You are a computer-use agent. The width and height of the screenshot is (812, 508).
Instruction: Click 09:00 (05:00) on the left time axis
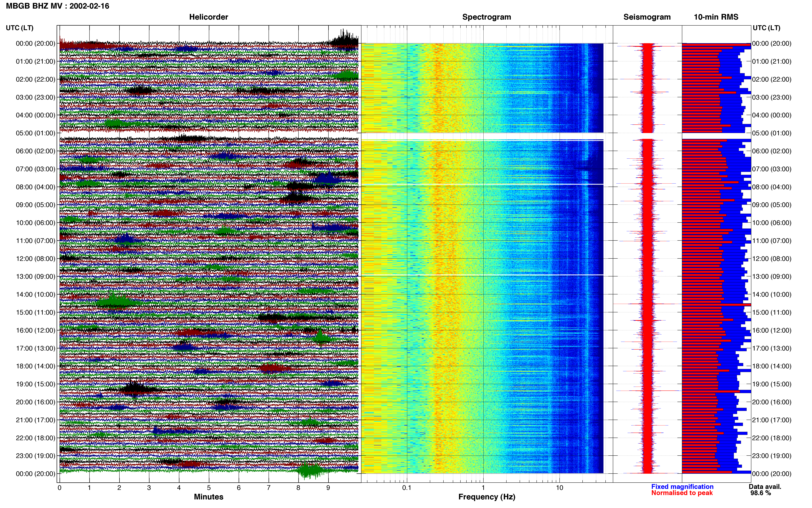click(36, 205)
